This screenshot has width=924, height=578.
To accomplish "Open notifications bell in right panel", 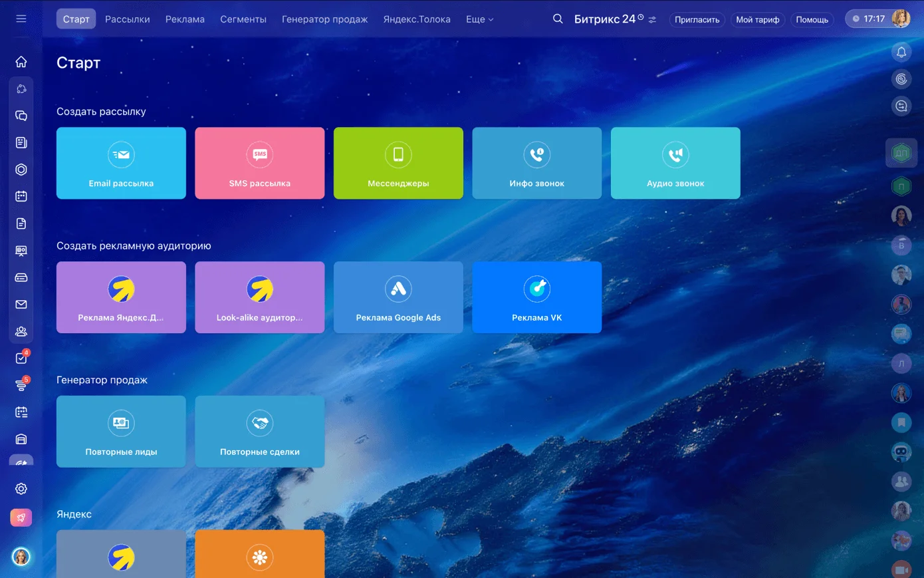I will (x=901, y=53).
